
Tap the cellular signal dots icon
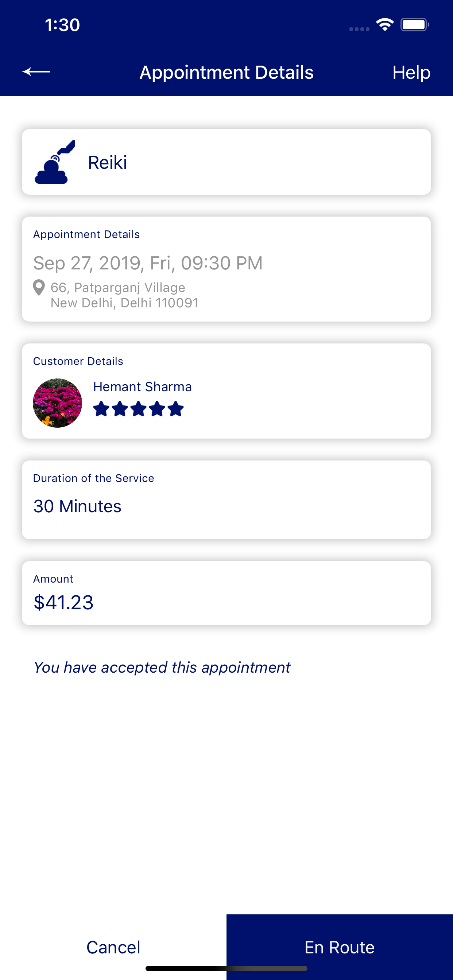(359, 29)
